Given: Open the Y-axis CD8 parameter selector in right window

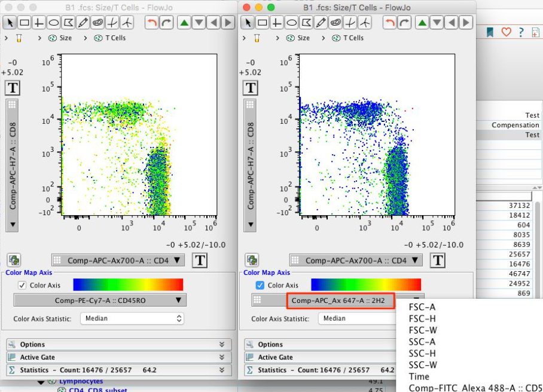Looking at the screenshot, I should (250, 166).
